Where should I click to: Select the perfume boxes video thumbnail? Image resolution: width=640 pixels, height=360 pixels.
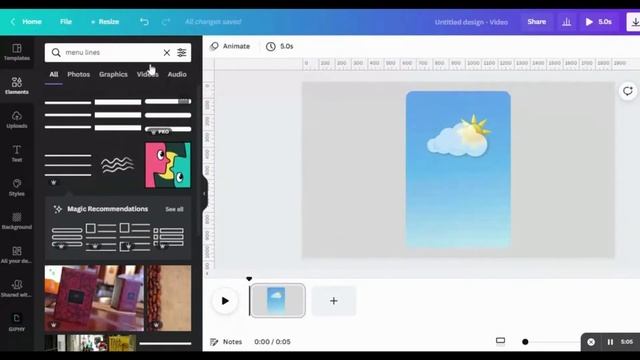[94, 298]
